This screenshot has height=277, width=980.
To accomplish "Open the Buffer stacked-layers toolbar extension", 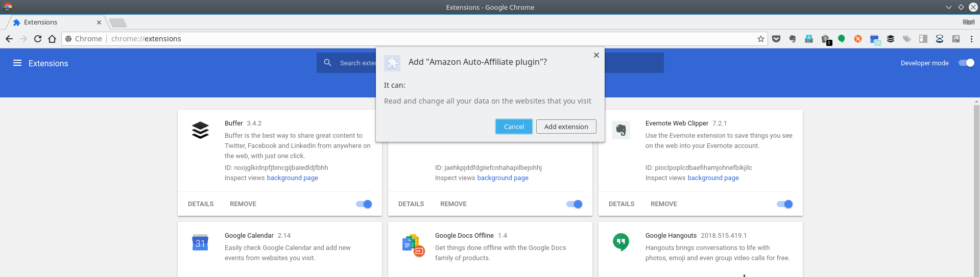I will [891, 39].
